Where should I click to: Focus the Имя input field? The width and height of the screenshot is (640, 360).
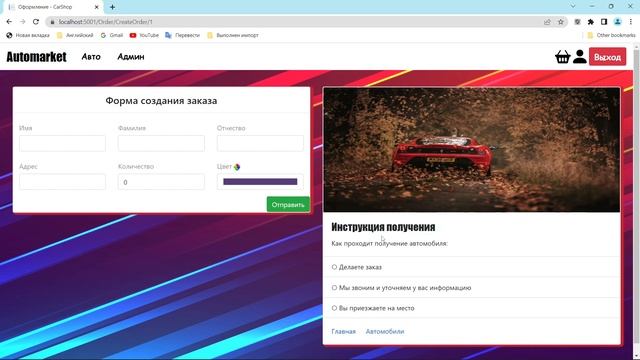coord(62,143)
